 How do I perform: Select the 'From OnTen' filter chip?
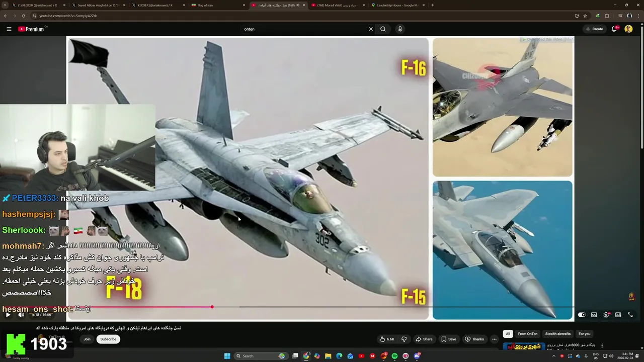pyautogui.click(x=528, y=334)
